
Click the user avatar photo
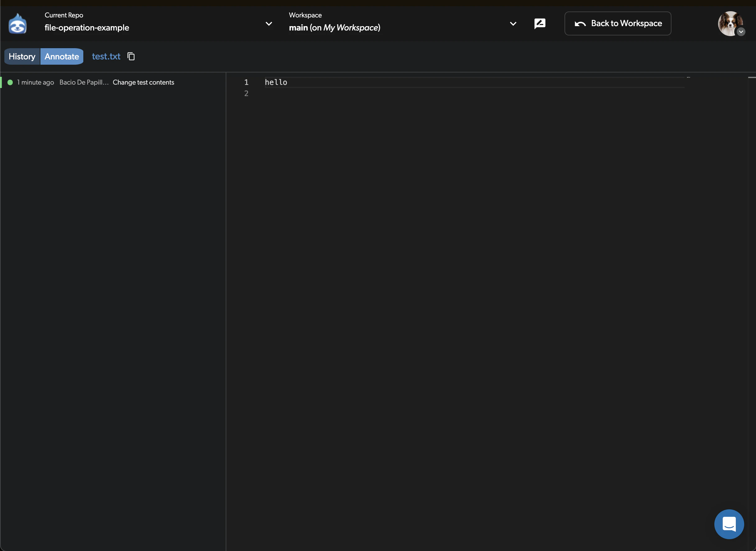pyautogui.click(x=730, y=23)
